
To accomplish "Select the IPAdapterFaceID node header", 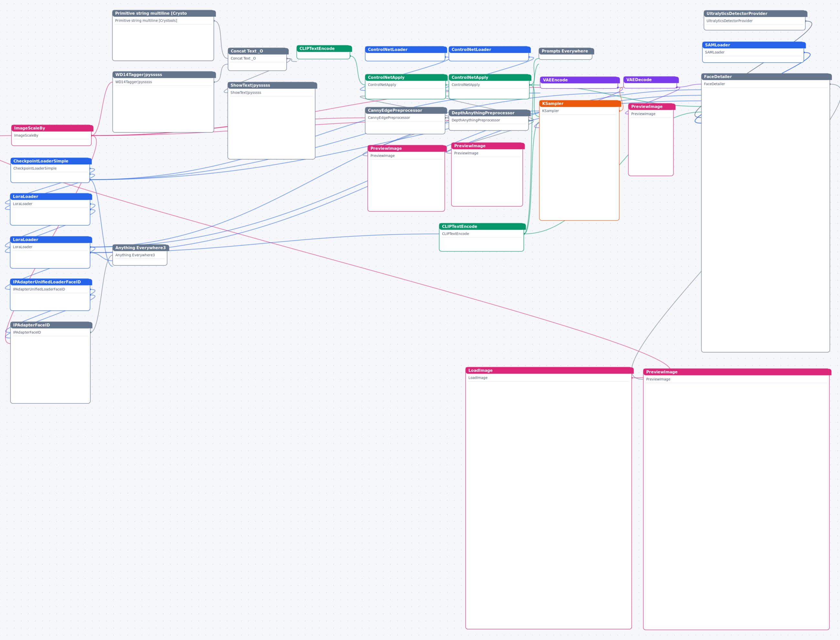I will (x=51, y=325).
